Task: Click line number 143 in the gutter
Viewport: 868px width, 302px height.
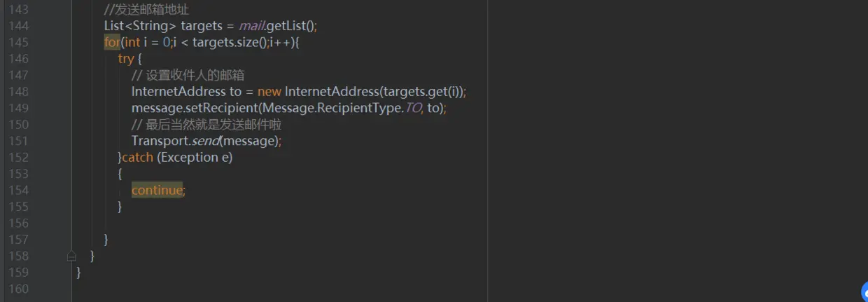Action: [17, 9]
